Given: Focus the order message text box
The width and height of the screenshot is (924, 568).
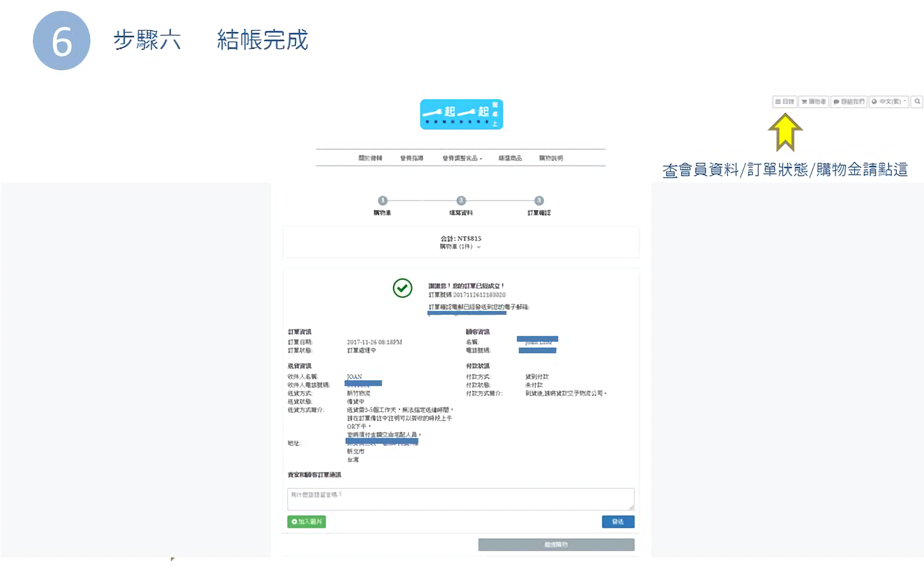Looking at the screenshot, I should tap(461, 499).
